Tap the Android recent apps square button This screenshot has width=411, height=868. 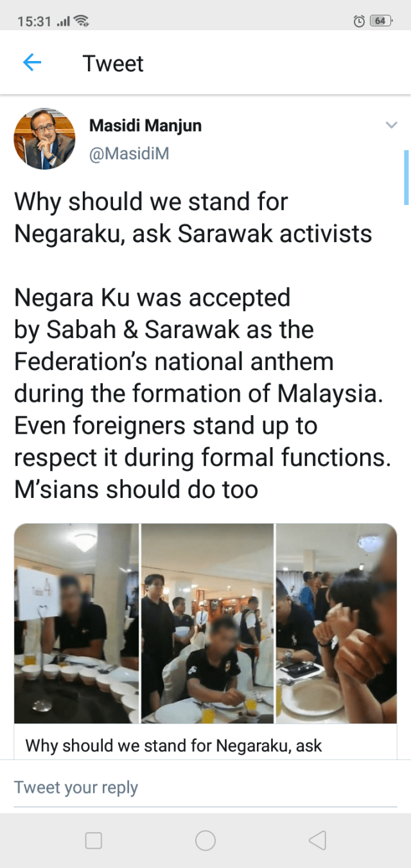click(94, 840)
